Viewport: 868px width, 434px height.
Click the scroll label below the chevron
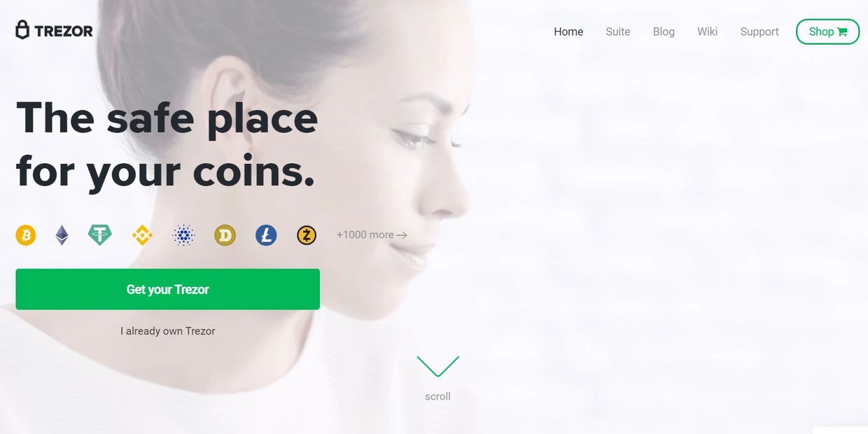click(x=437, y=396)
